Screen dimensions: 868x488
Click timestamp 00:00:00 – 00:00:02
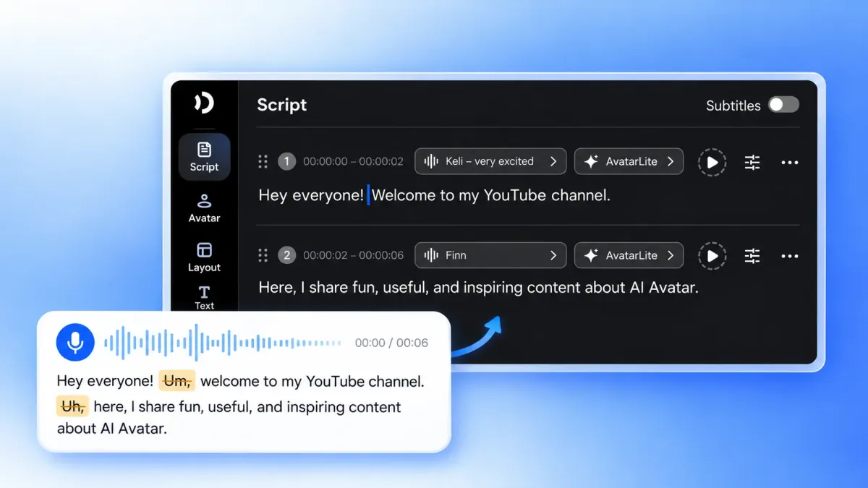pyautogui.click(x=353, y=161)
